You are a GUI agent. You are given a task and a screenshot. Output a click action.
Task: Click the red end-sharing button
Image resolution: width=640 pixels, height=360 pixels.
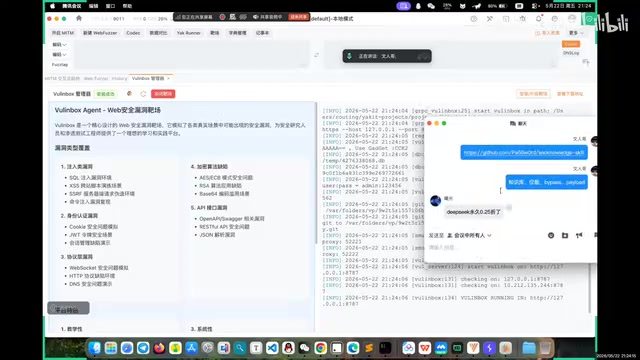[299, 17]
